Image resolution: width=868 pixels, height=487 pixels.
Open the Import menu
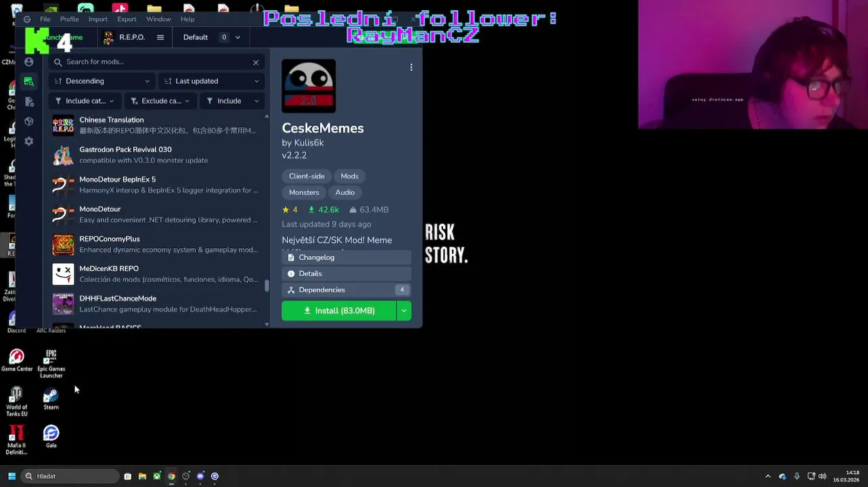pos(98,19)
